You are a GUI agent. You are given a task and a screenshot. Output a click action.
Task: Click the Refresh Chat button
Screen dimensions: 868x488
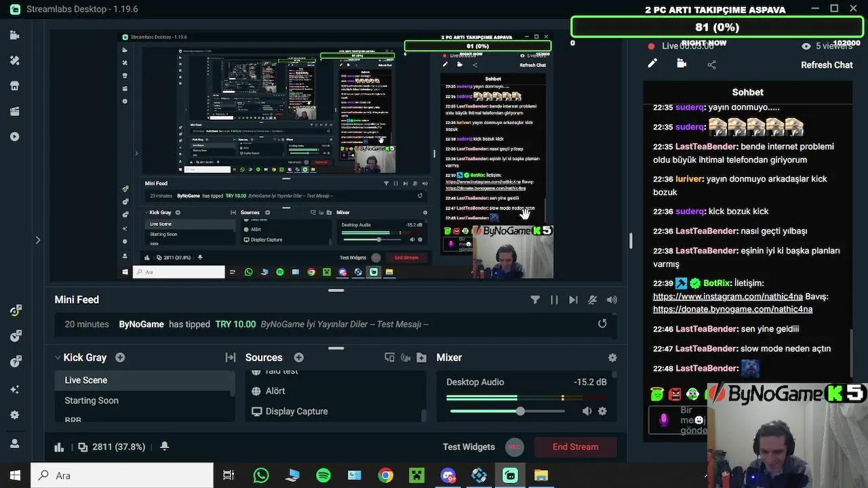click(x=827, y=65)
